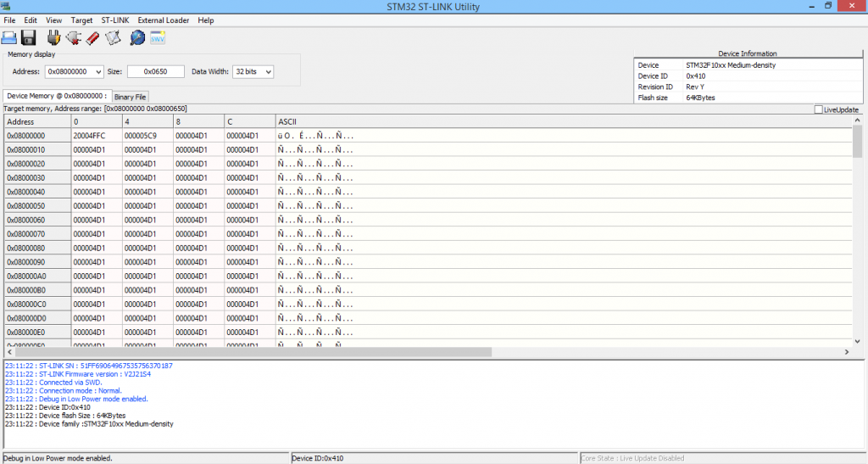Viewport: 868px width, 464px height.
Task: Open the External Loader menu
Action: pyautogui.click(x=164, y=20)
